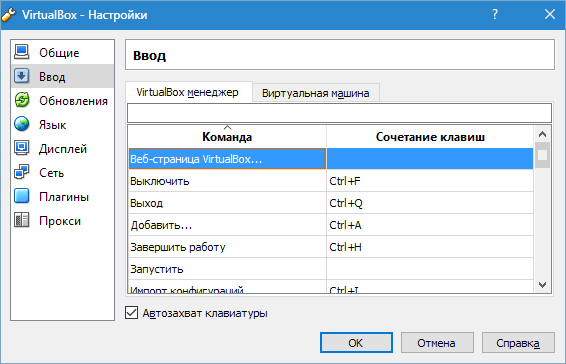Switch to the Виртуальная машина tab
Viewport: 566px width, 364px height.
(x=316, y=93)
